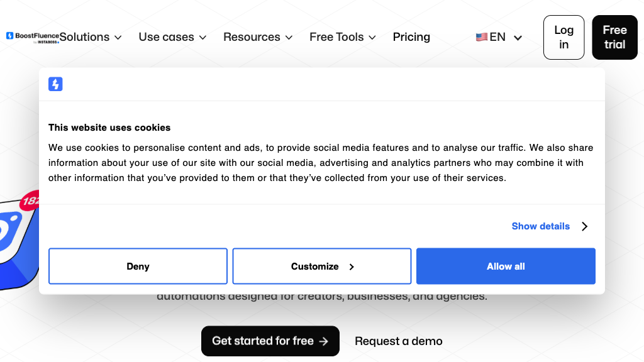The height and width of the screenshot is (362, 644).
Task: Start a Free trial
Action: click(x=614, y=37)
